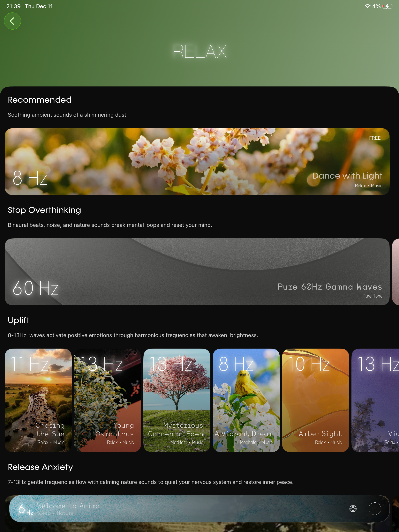Pause playback in the mini player
Image resolution: width=399 pixels, height=532 pixels.
375,509
